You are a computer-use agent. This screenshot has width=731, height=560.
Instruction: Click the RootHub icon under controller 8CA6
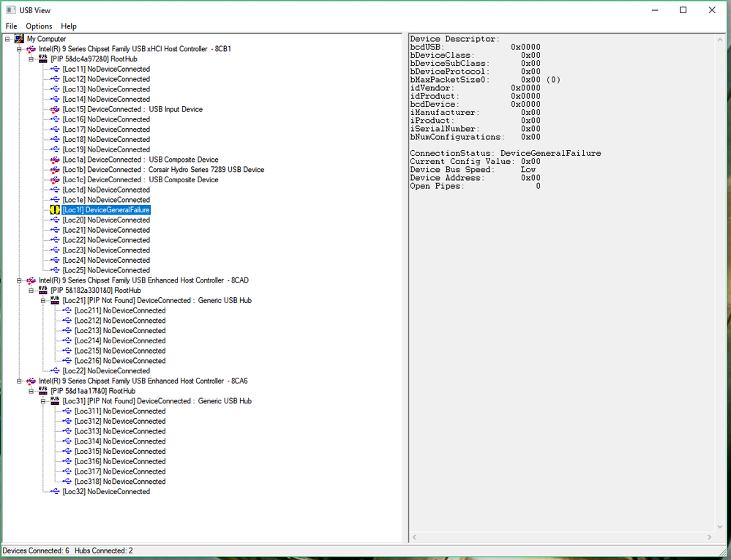43,391
